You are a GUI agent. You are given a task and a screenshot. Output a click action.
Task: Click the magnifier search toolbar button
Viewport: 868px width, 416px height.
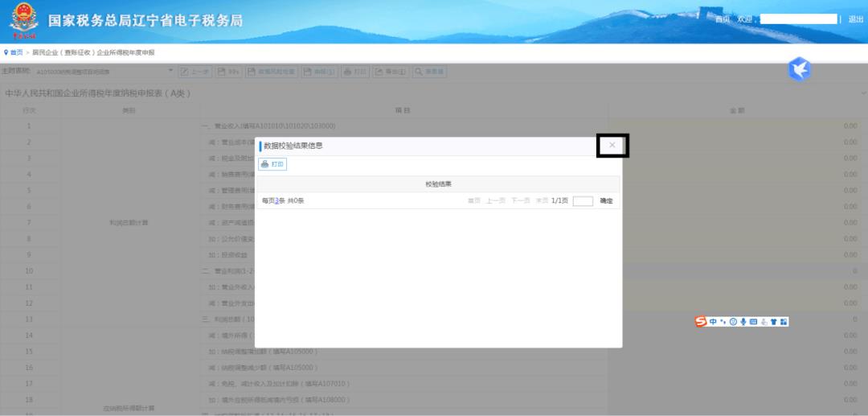click(x=429, y=72)
